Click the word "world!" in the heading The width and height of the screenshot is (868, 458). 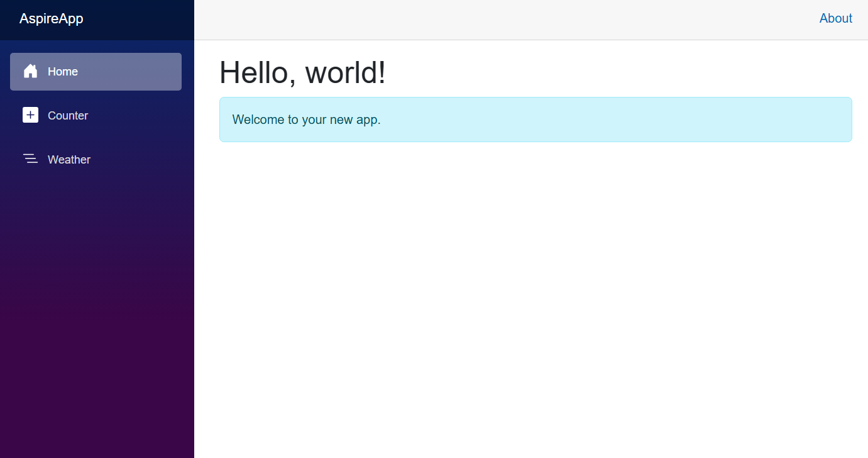click(x=346, y=72)
